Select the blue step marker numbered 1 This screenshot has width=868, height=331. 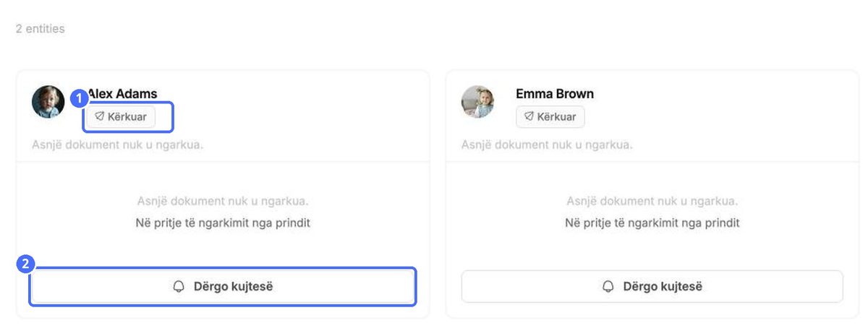tap(80, 99)
